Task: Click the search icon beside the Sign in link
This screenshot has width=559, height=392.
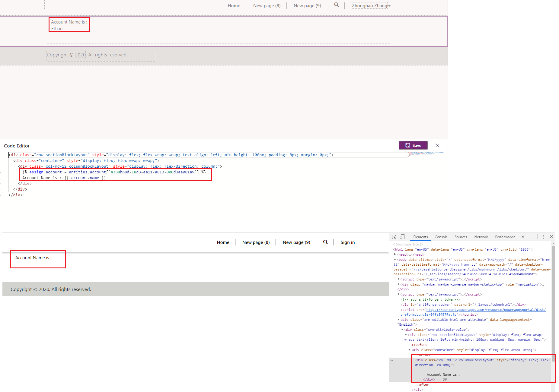Action: click(325, 242)
